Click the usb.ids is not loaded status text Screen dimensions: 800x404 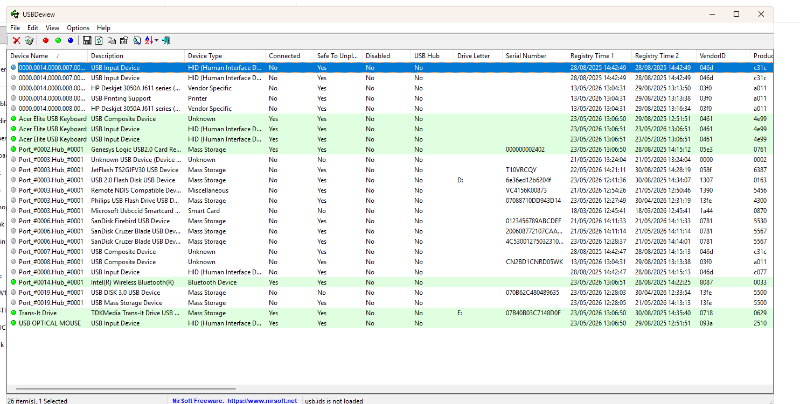click(334, 401)
